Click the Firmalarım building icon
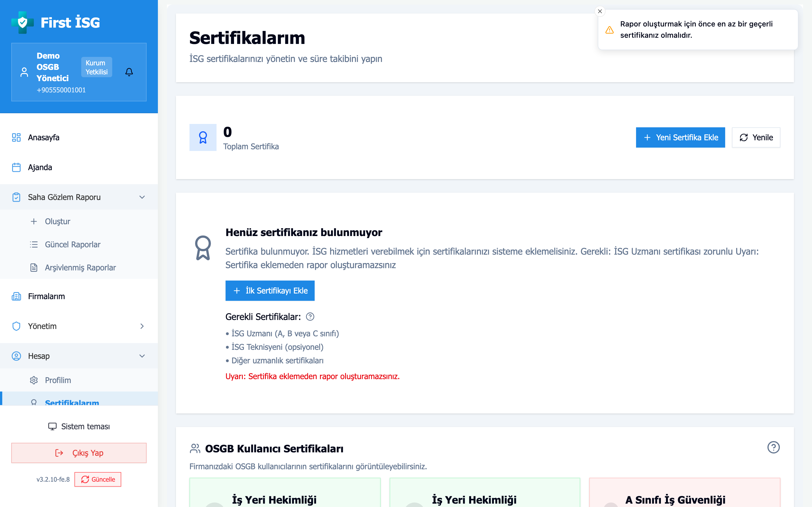This screenshot has height=507, width=812. (16, 296)
